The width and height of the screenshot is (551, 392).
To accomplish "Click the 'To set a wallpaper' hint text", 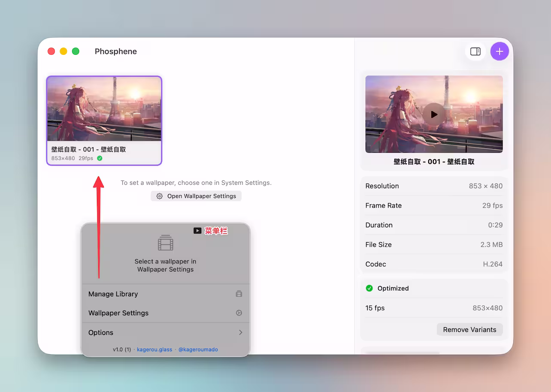I will 196,183.
